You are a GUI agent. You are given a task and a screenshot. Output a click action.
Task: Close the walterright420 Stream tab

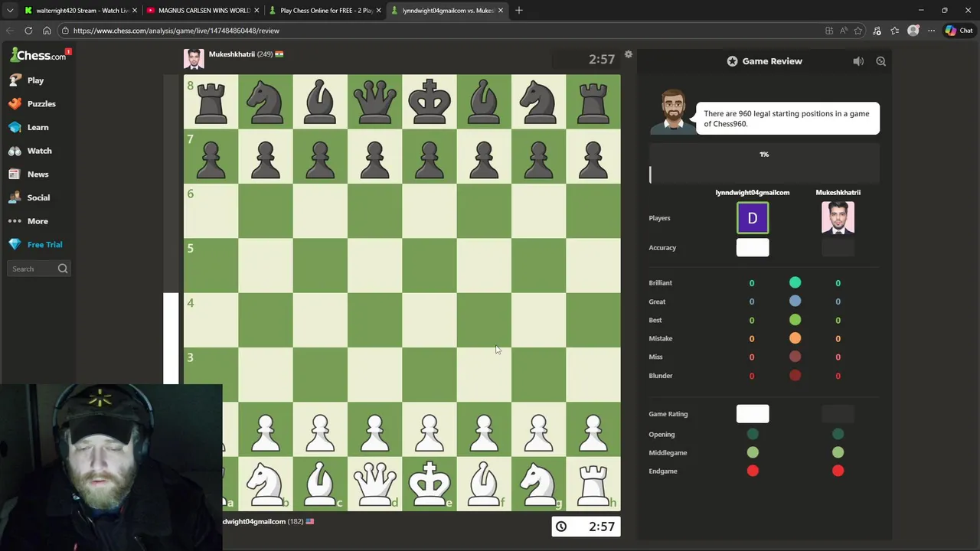pyautogui.click(x=133, y=10)
